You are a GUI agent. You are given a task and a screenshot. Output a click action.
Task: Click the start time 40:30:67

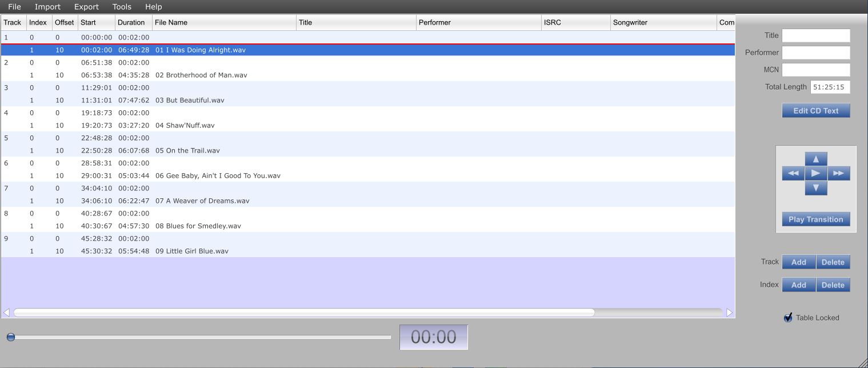[x=97, y=226]
